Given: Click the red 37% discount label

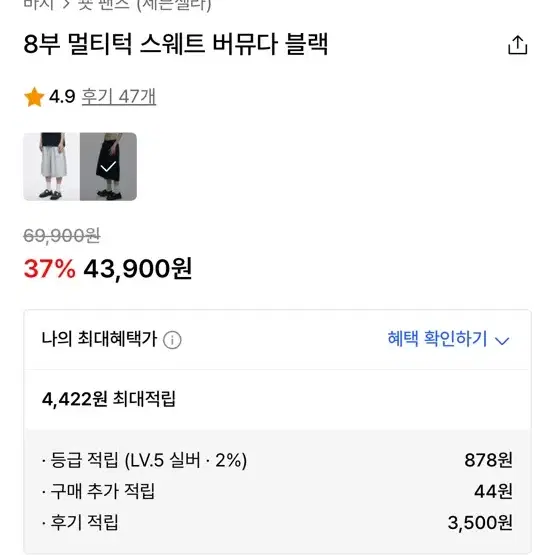Looking at the screenshot, I should 50,269.
